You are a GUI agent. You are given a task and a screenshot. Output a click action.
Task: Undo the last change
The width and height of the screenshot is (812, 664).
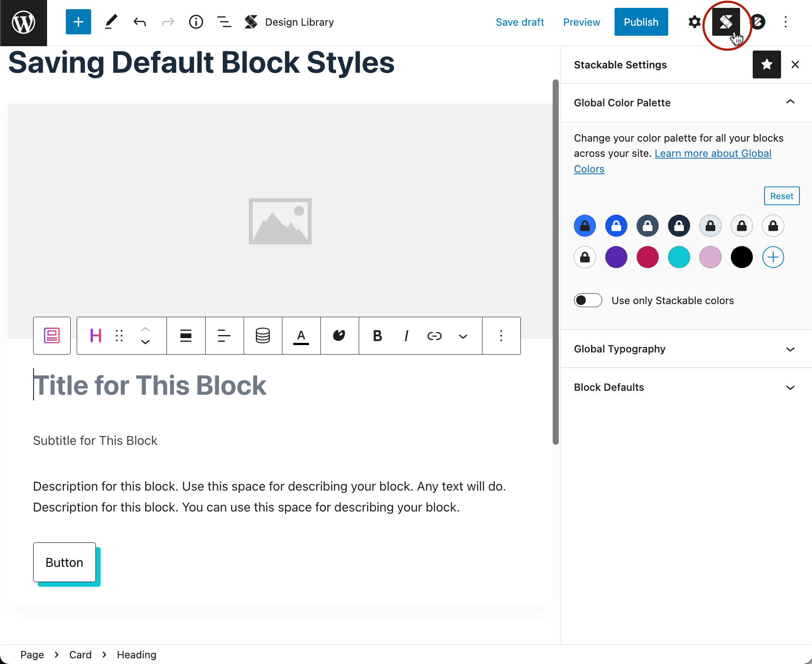(x=139, y=22)
